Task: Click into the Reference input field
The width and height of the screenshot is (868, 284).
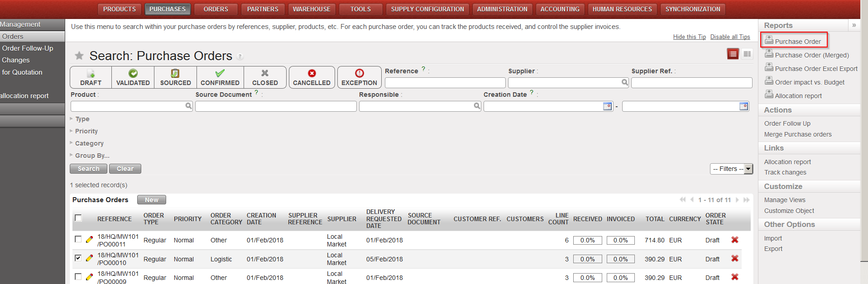Action: click(x=445, y=83)
